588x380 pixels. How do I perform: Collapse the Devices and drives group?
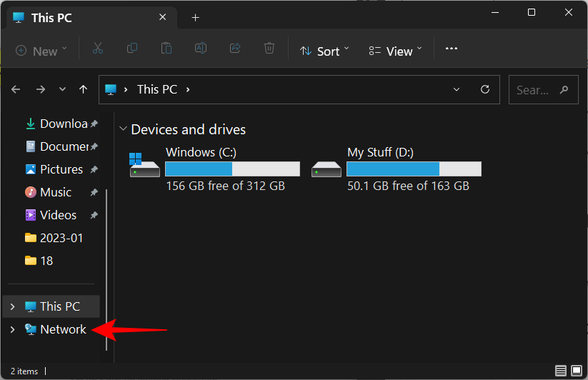coord(124,129)
